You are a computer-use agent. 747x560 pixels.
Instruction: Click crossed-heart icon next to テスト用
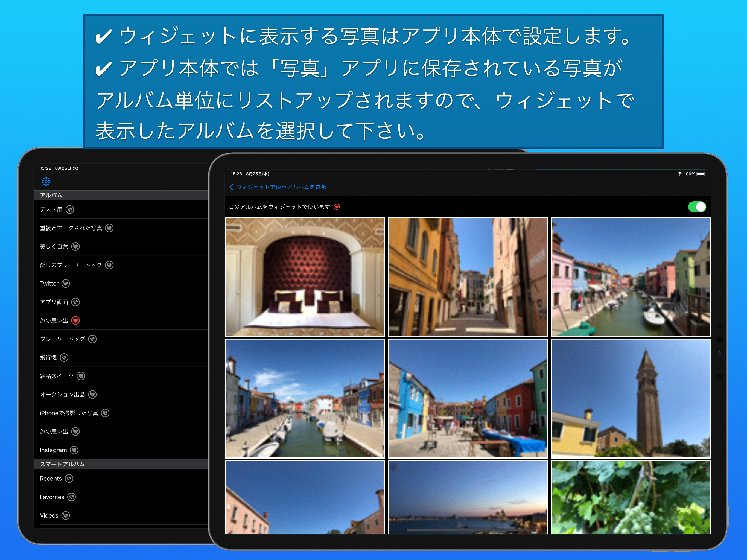pyautogui.click(x=70, y=210)
